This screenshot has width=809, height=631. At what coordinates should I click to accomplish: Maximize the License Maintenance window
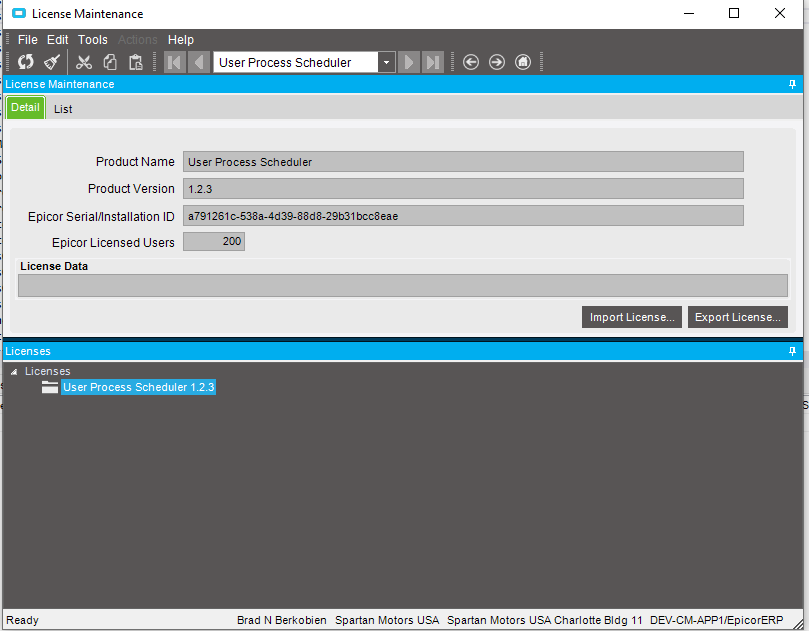734,13
